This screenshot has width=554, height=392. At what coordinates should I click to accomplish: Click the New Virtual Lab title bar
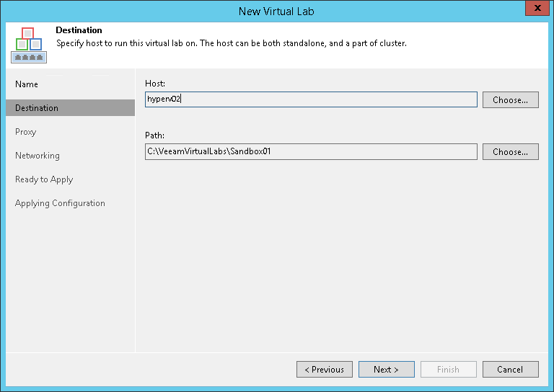276,11
